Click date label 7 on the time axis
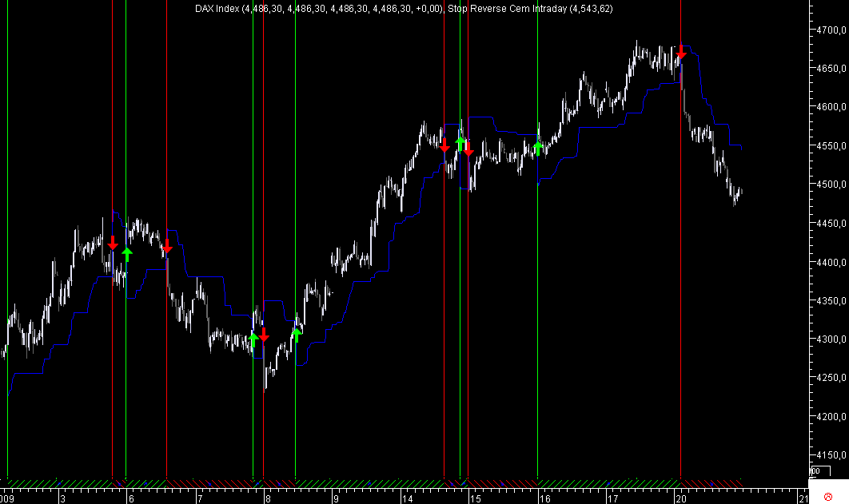Image resolution: width=849 pixels, height=504 pixels. click(200, 498)
